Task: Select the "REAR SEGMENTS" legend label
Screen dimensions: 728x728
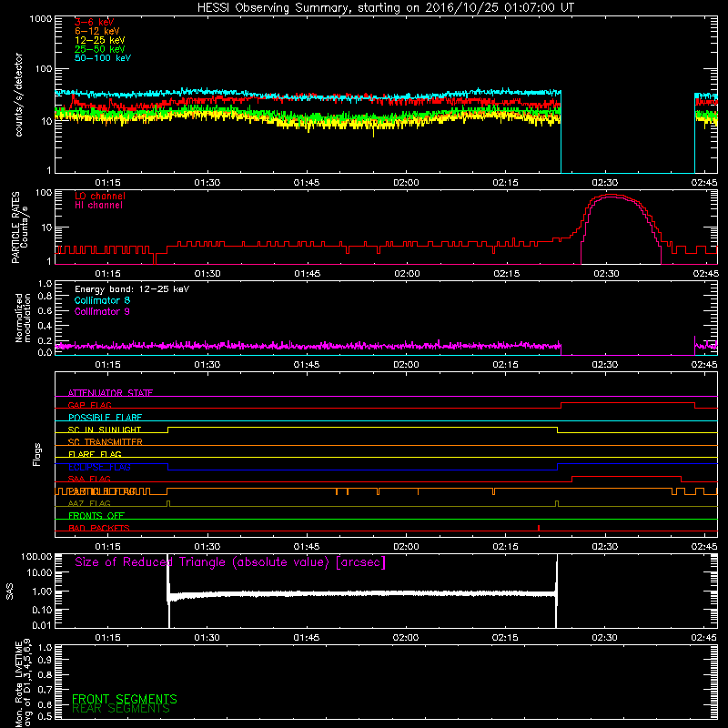Action: [121, 709]
